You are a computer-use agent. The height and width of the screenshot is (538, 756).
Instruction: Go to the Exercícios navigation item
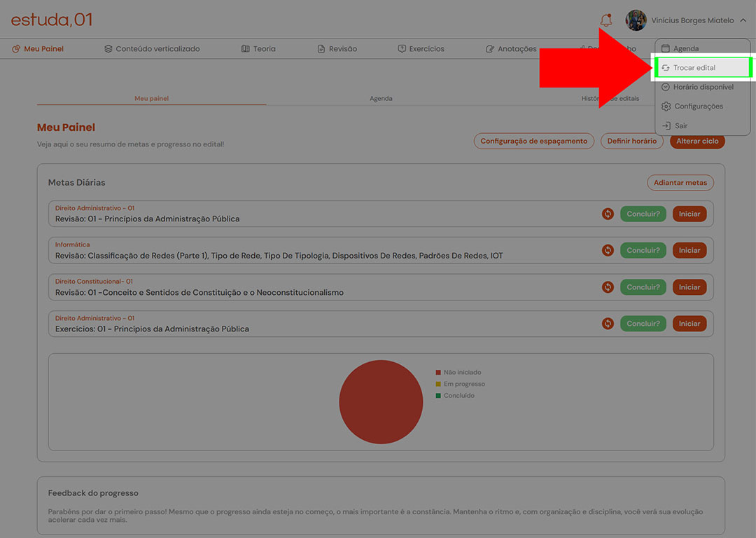pos(421,49)
